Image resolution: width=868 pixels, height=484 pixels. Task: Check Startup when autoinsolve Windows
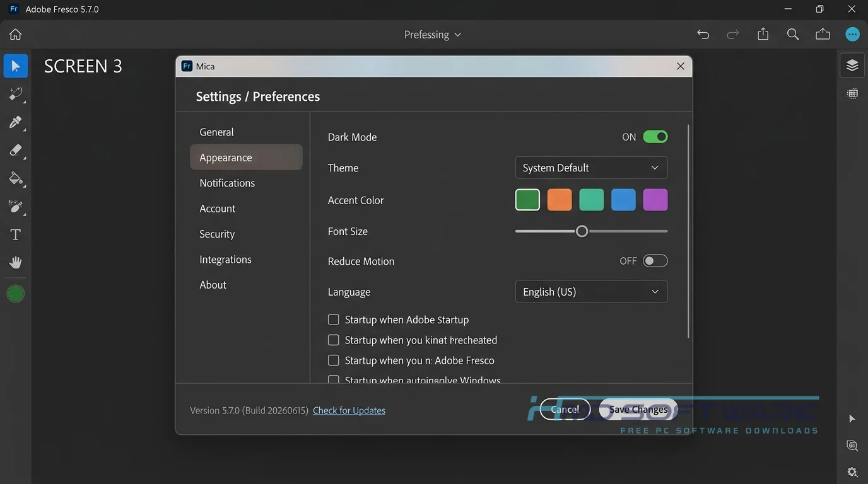click(334, 379)
